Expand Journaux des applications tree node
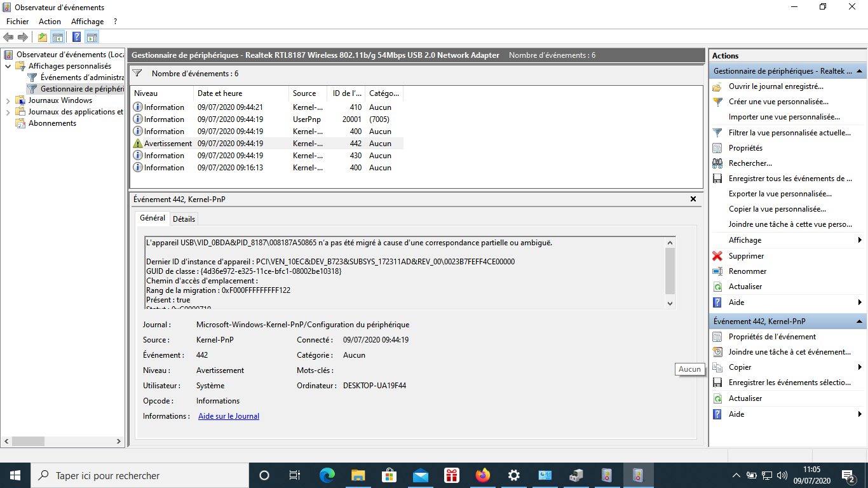868x488 pixels. 8,112
